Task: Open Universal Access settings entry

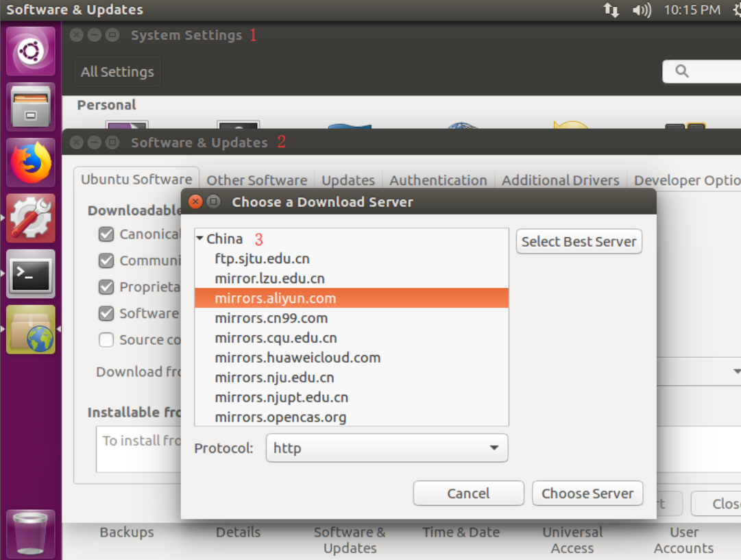Action: coord(572,540)
